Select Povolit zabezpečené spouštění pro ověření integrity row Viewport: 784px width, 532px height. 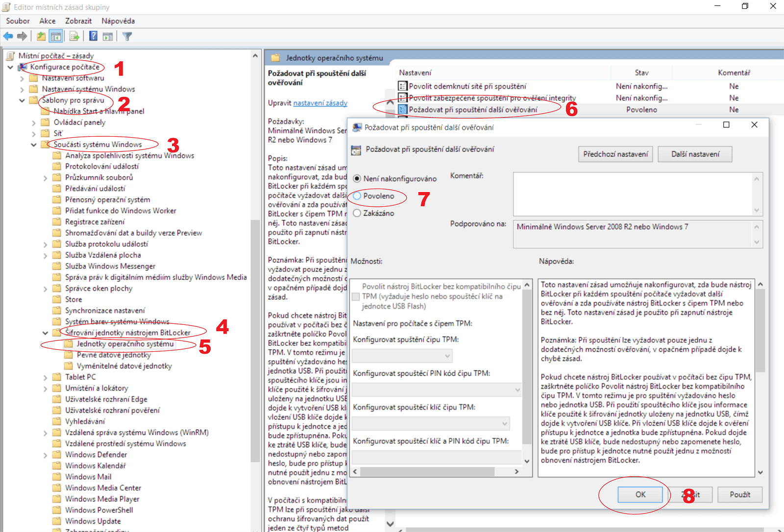[x=492, y=98]
